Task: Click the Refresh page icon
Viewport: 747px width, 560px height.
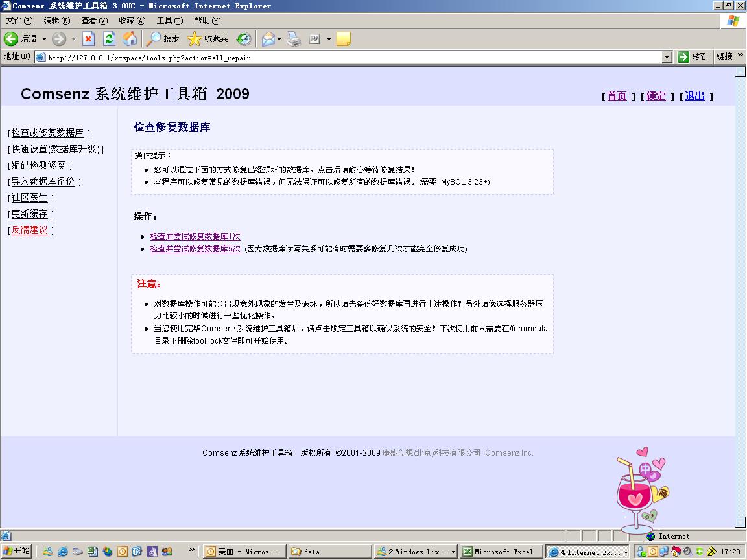Action: [109, 39]
